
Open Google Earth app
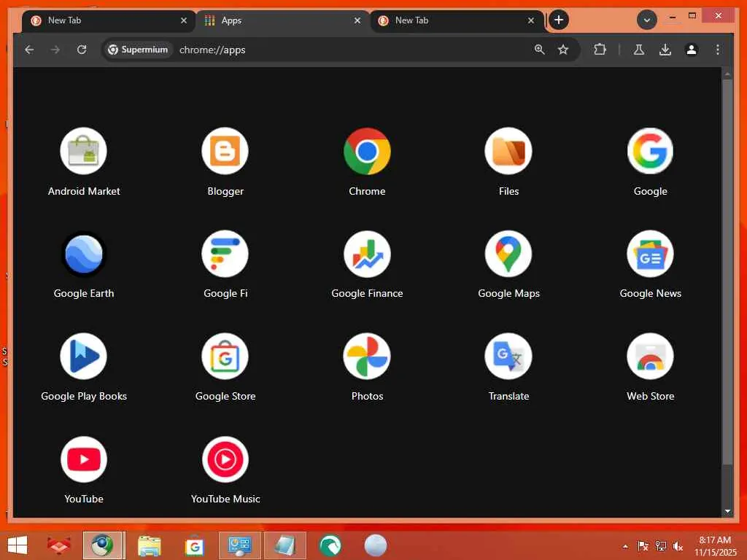click(x=84, y=254)
